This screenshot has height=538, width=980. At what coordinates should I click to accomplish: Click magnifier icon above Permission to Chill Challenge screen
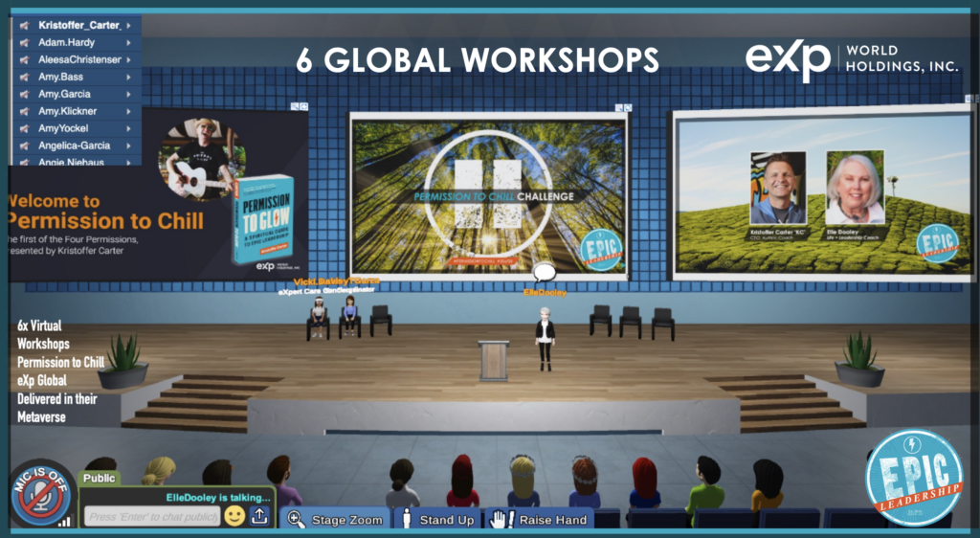pos(619,107)
